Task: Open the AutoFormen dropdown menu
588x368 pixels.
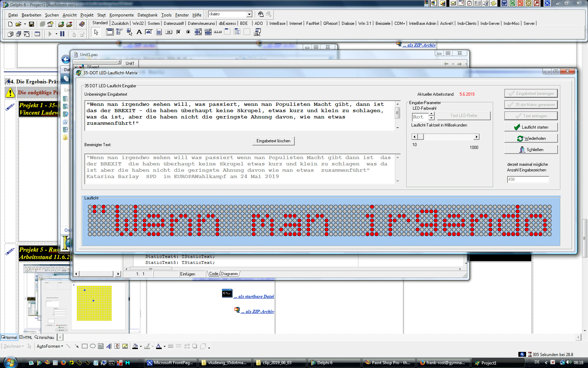Action: pyautogui.click(x=50, y=346)
